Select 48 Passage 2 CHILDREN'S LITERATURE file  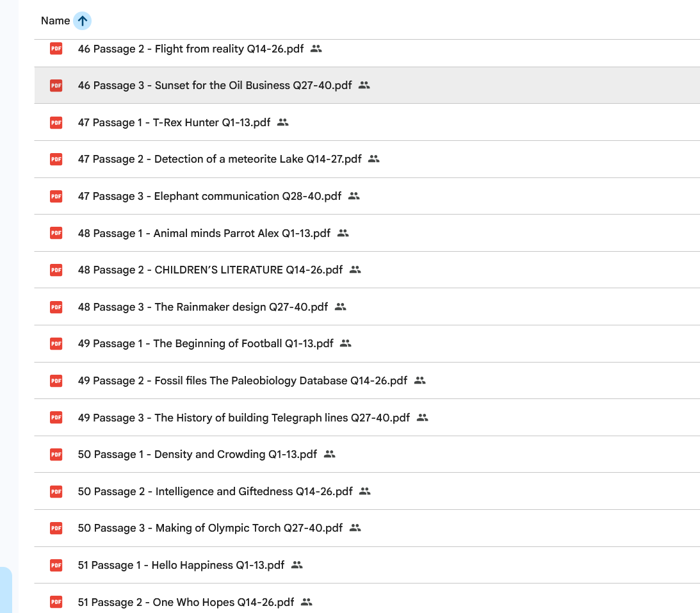click(210, 270)
